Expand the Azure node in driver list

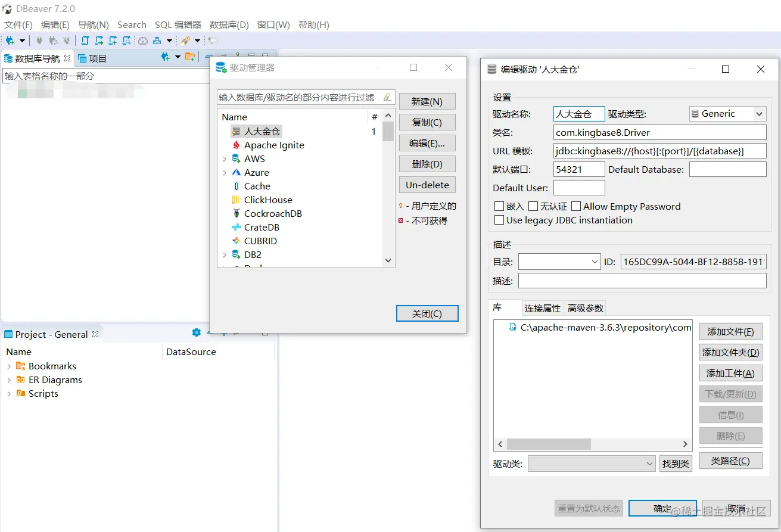click(225, 173)
